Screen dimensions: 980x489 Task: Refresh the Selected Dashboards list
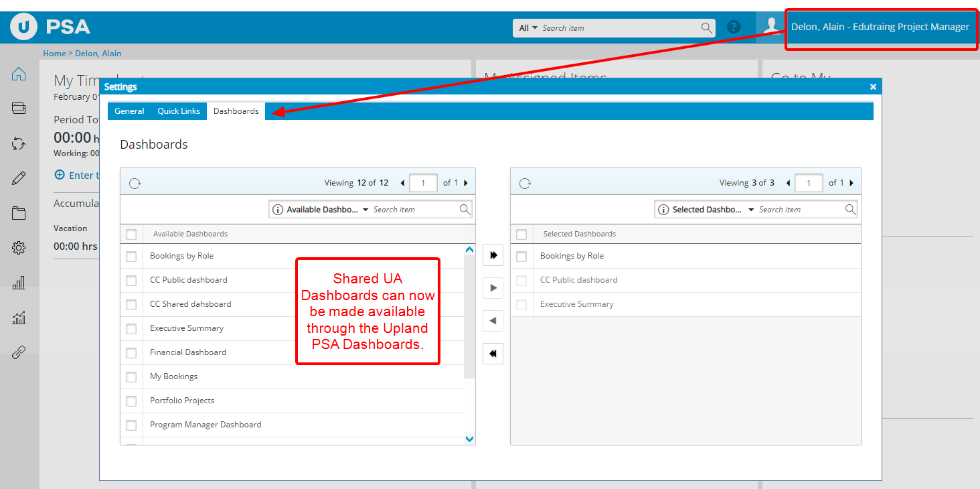525,183
